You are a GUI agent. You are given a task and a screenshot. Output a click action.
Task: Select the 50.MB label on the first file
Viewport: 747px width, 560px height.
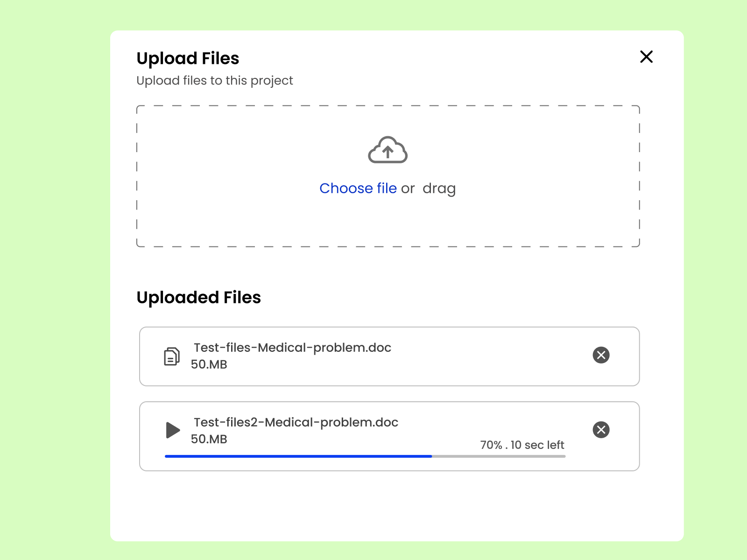(x=208, y=364)
